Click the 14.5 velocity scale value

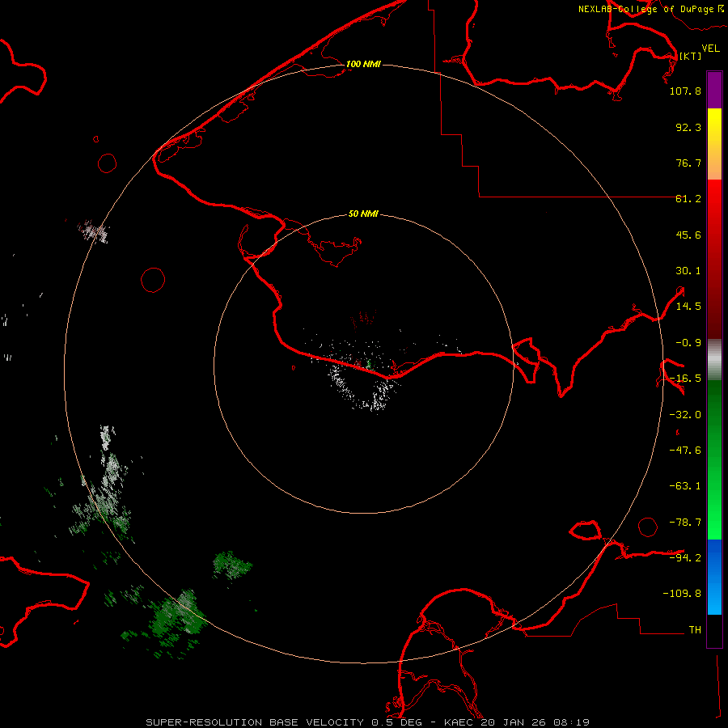688,307
